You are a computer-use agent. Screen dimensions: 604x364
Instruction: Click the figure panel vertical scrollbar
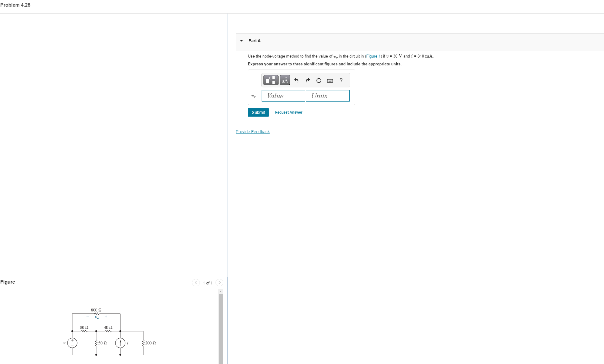[221, 328]
